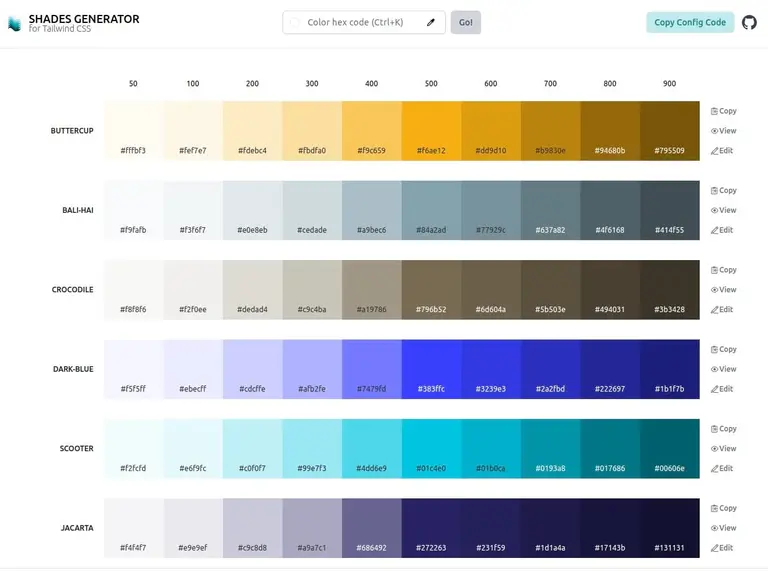Copy the Bali-Hai palette
Image resolution: width=768 pixels, height=571 pixels.
click(723, 190)
